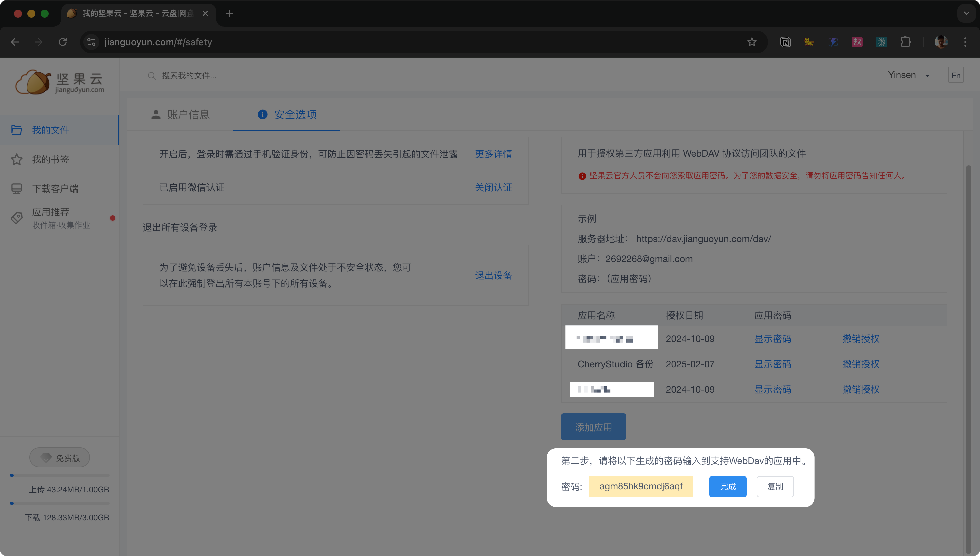Bookmark this page with star icon
The width and height of the screenshot is (980, 556).
[x=752, y=42]
